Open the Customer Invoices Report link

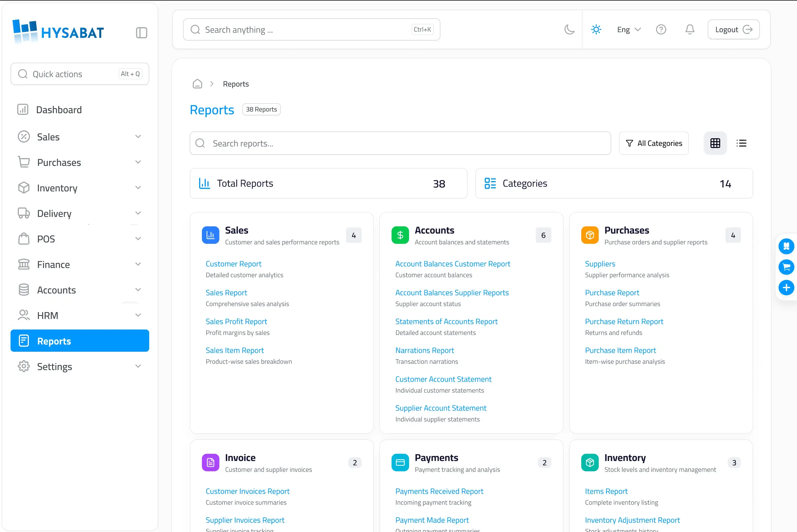(x=247, y=491)
